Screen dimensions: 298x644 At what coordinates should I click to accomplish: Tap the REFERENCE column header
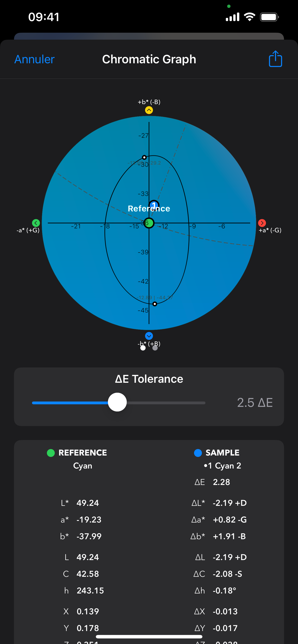83,453
